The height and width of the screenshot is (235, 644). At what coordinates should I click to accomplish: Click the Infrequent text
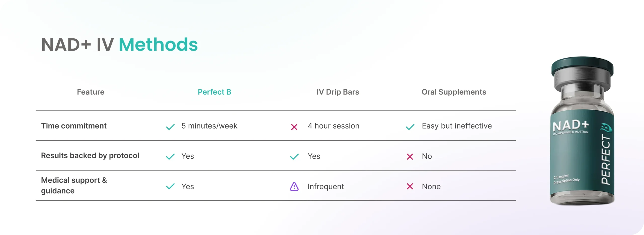326,187
